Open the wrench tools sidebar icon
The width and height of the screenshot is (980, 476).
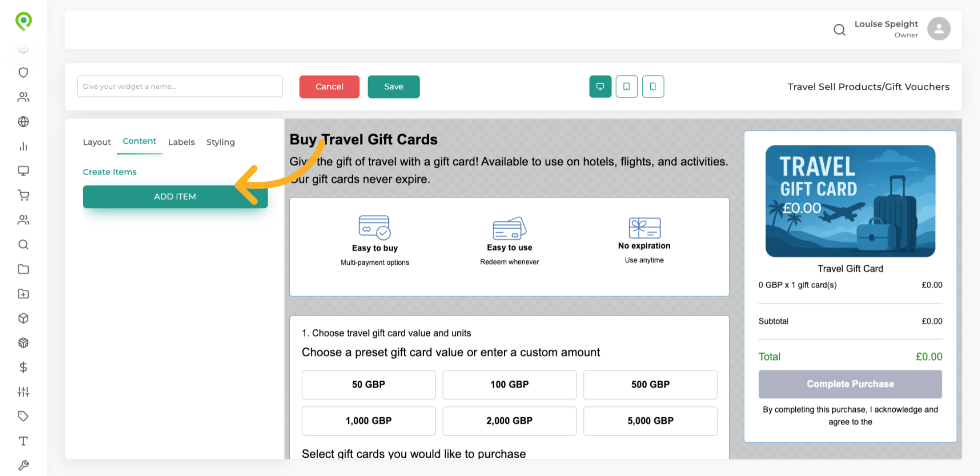23,465
